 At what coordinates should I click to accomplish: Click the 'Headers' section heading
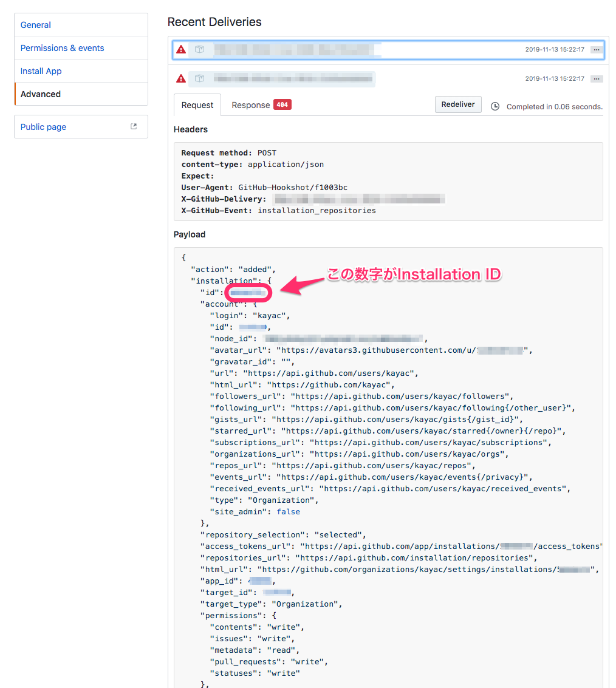click(x=191, y=129)
